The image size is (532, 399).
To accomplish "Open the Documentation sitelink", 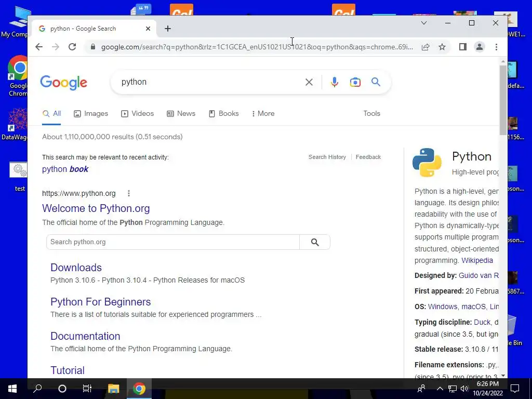I will [x=85, y=336].
